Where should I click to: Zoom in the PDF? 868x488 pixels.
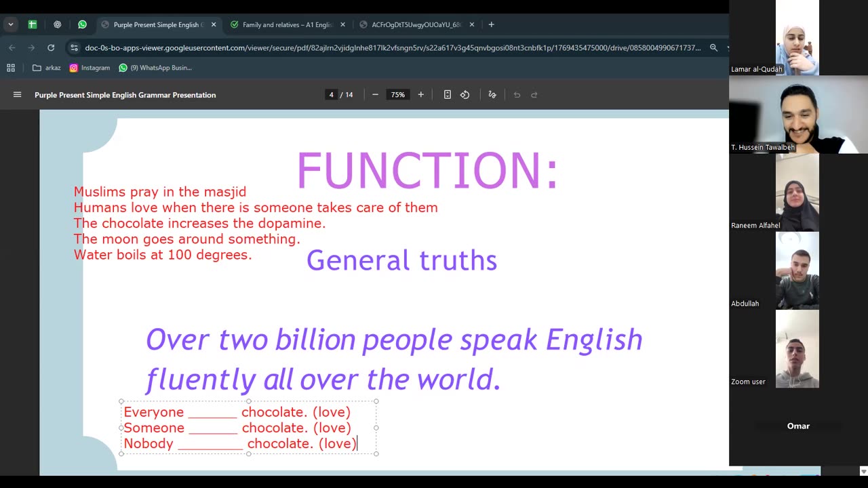(420, 95)
